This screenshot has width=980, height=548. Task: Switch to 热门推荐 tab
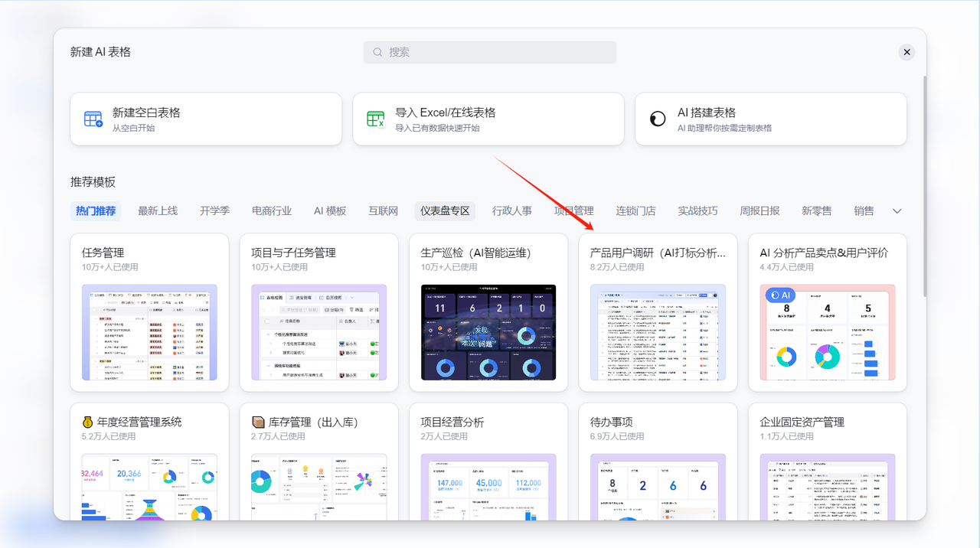click(96, 211)
